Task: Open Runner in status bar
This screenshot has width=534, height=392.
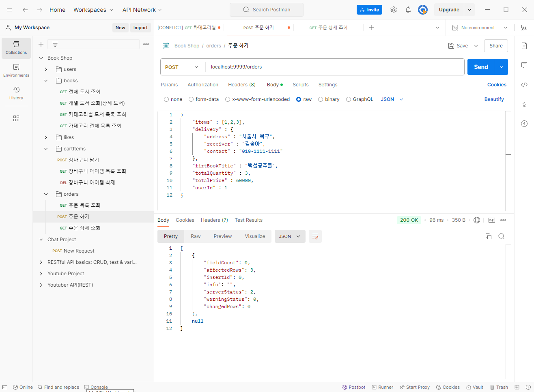Action: (383, 387)
